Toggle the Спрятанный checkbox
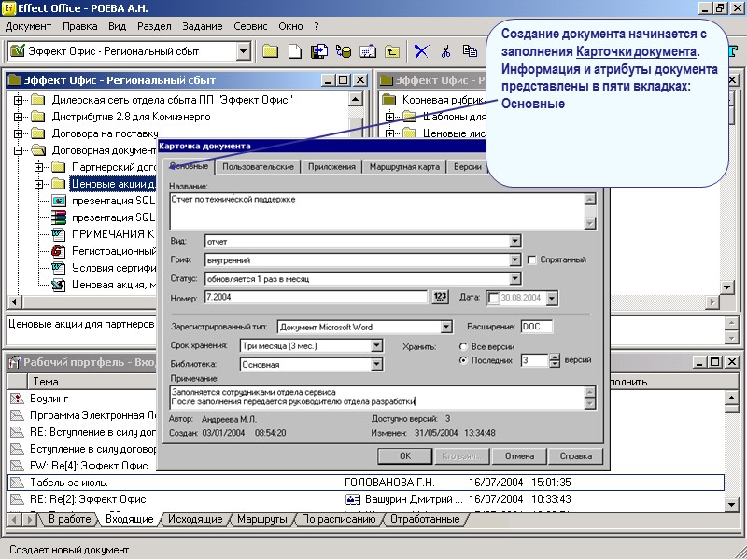This screenshot has height=560, width=747. click(x=531, y=259)
